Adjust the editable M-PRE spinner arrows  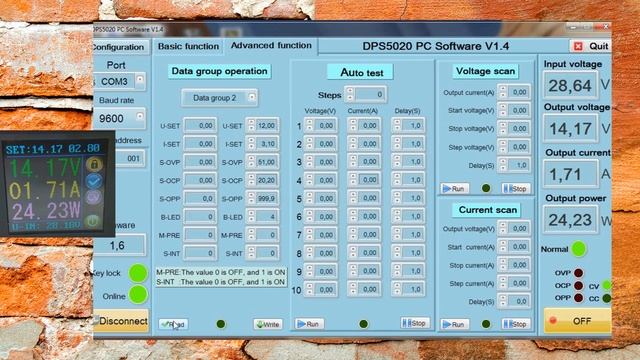pos(251,235)
